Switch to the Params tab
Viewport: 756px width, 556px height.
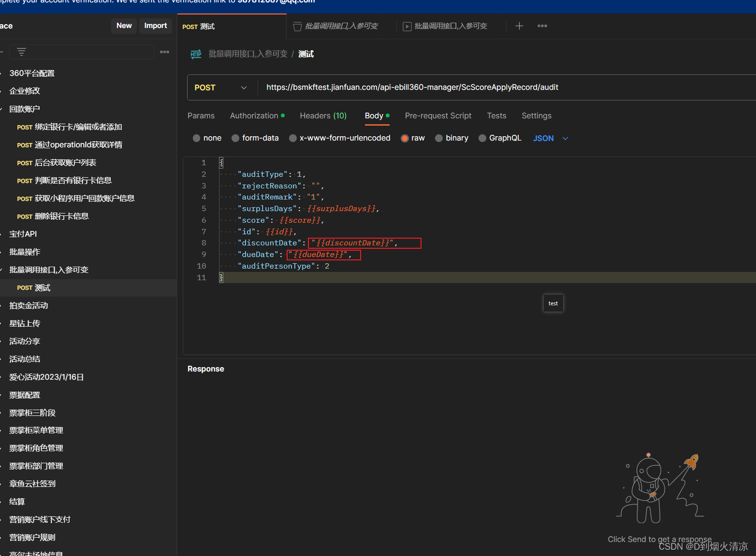click(x=201, y=116)
